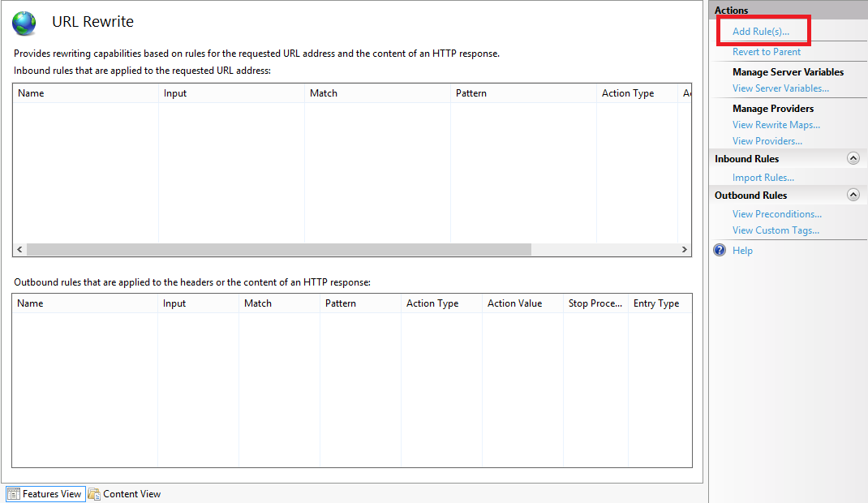Click the Features View tab icon
This screenshot has width=868, height=503.
coord(13,494)
